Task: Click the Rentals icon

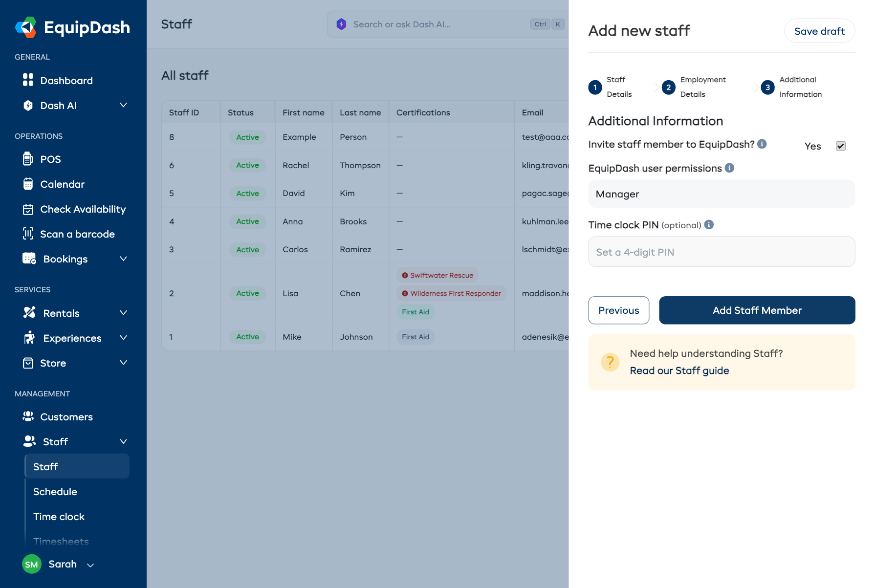Action: (x=29, y=313)
